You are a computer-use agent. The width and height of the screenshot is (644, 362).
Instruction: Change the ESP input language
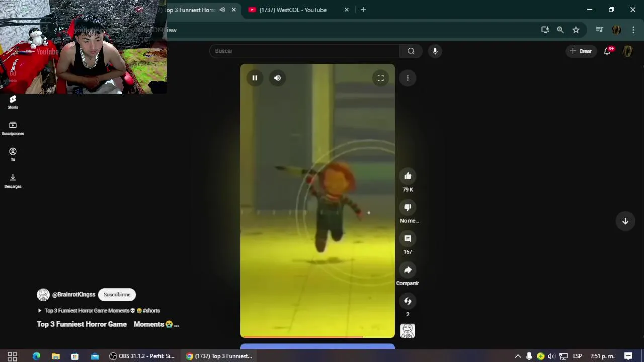(577, 356)
